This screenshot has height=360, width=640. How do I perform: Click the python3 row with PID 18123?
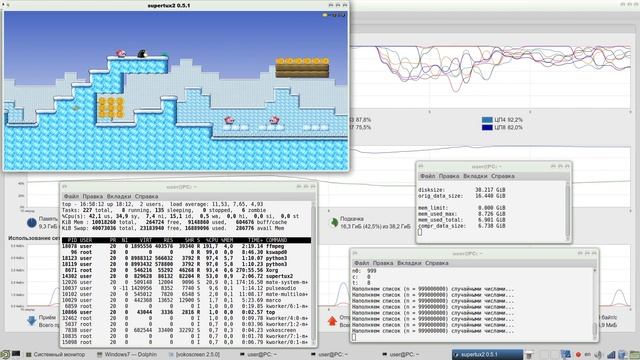(x=187, y=258)
